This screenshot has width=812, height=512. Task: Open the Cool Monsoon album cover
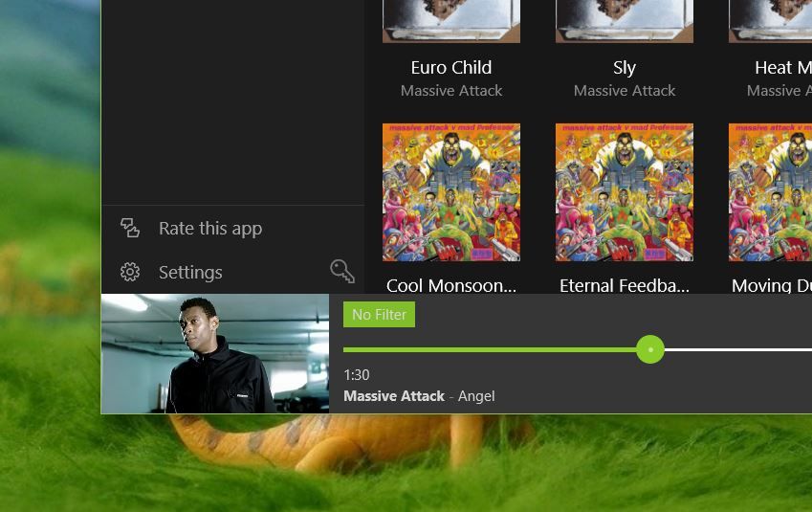(x=451, y=192)
